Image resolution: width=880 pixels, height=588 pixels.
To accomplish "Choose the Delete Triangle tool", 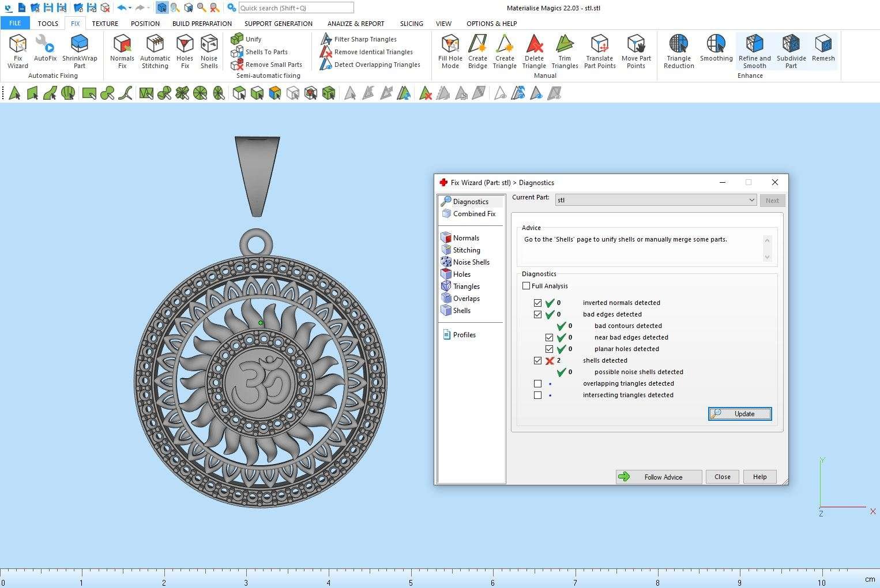I will point(534,51).
